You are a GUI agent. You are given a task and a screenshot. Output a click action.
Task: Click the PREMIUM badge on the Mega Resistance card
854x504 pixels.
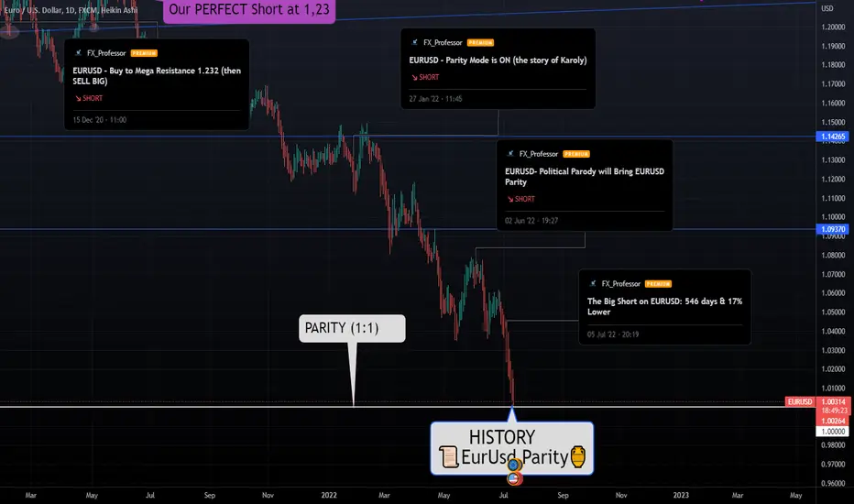tap(144, 53)
